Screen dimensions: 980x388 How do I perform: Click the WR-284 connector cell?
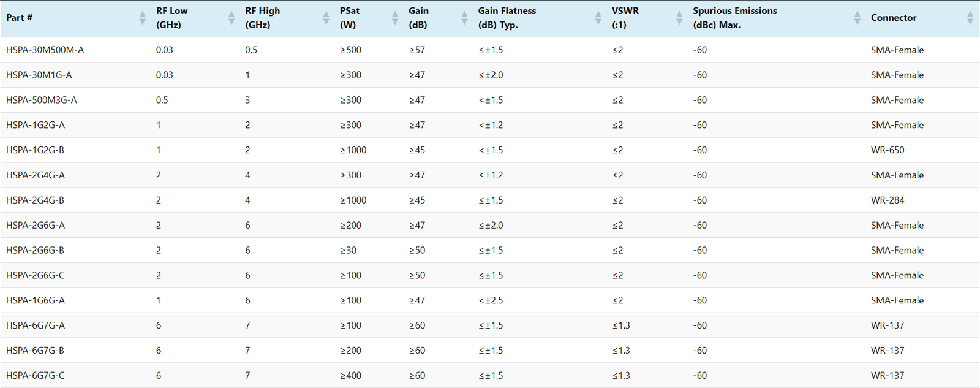888,200
